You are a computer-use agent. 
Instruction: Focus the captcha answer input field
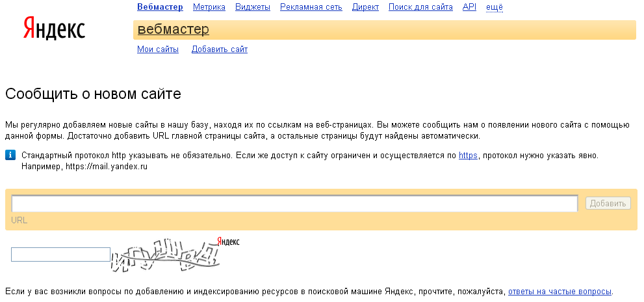pos(61,254)
